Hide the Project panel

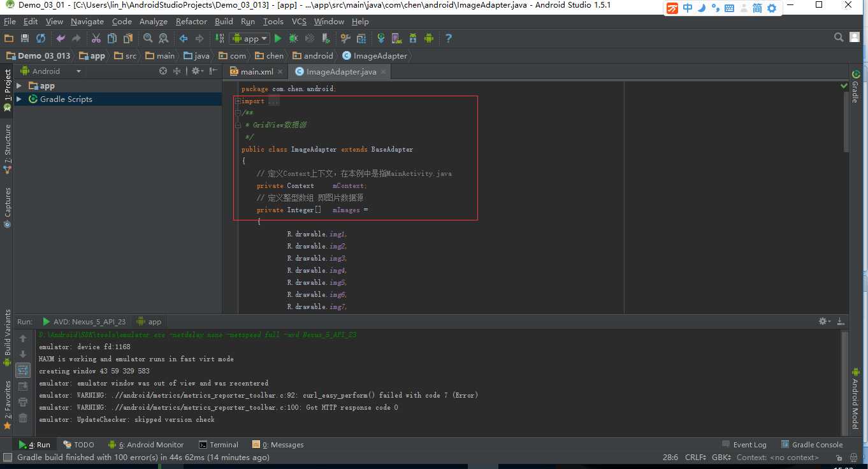(x=213, y=71)
